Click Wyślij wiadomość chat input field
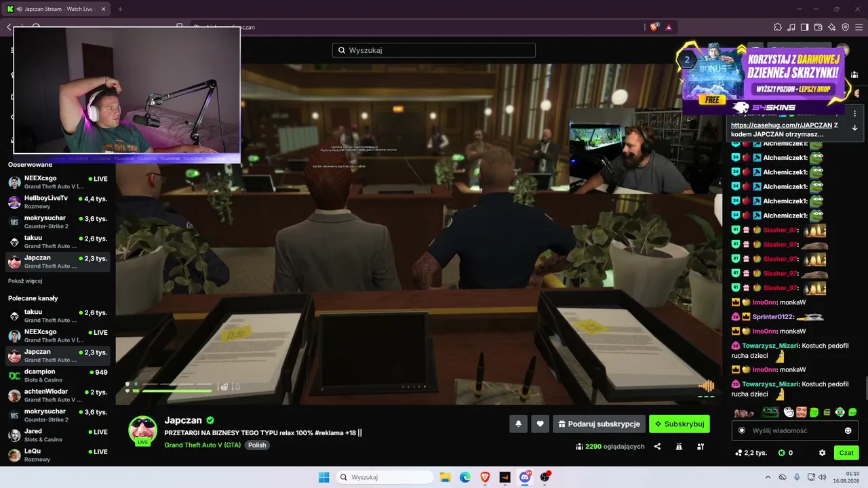The height and width of the screenshot is (488, 868). [x=795, y=430]
